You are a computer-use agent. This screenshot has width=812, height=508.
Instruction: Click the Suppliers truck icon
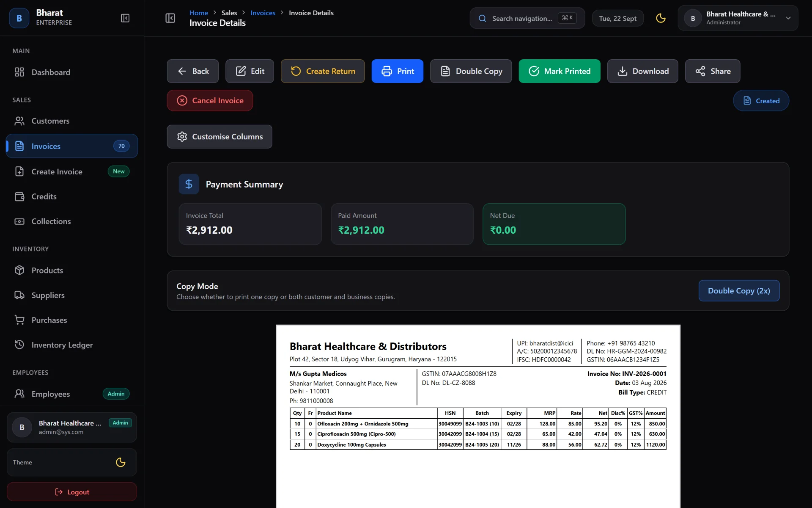click(19, 295)
